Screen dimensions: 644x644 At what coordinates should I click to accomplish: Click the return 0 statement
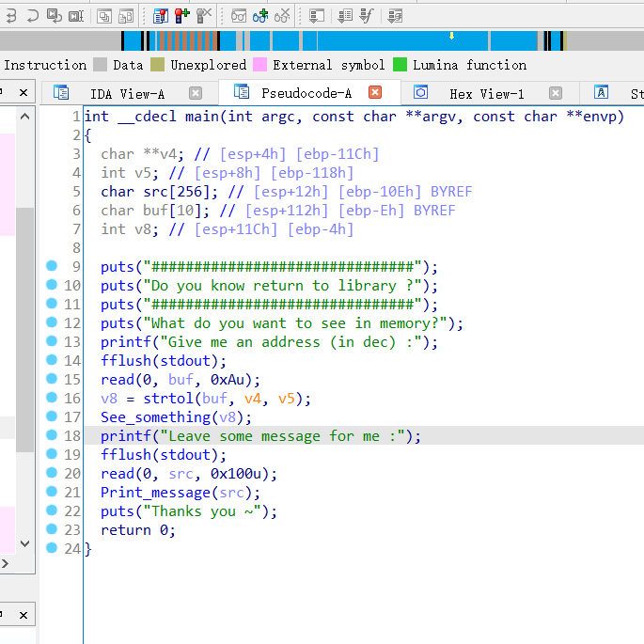point(138,530)
